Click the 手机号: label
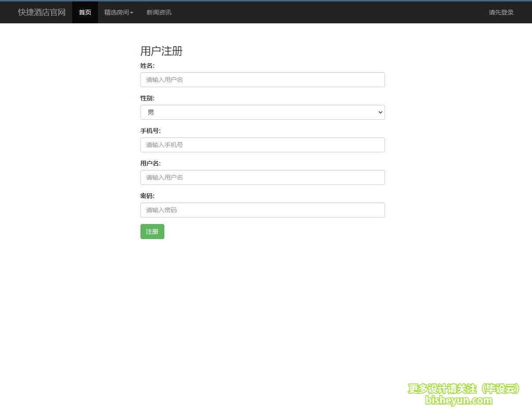 click(x=151, y=131)
